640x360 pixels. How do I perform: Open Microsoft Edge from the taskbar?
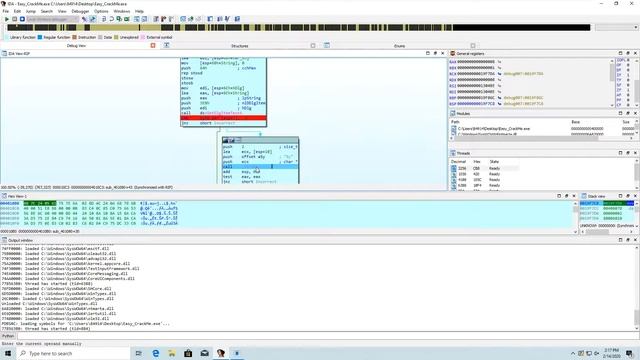[156, 353]
